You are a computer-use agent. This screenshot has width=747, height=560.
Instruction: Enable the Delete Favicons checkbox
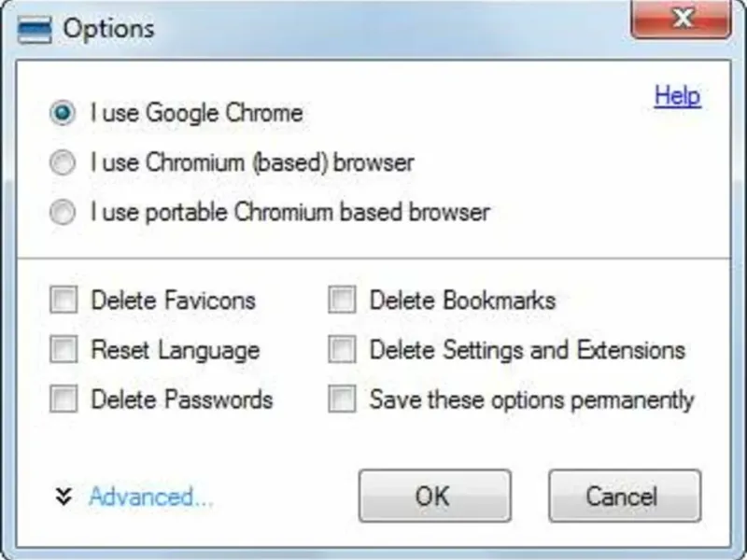click(x=64, y=301)
